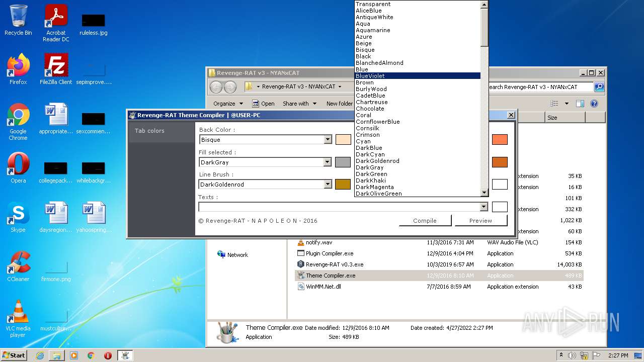The width and height of the screenshot is (644, 362).
Task: Click the Compile button
Action: coord(425,220)
